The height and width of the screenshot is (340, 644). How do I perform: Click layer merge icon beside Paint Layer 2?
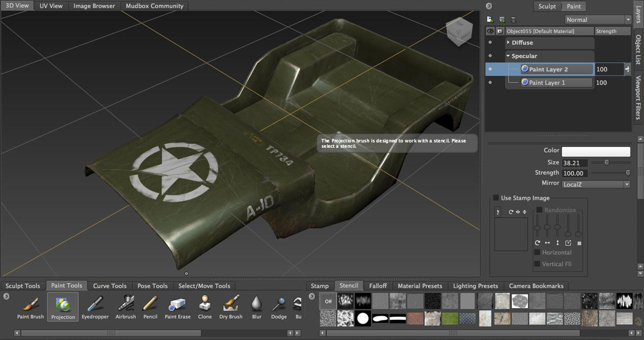(627, 69)
